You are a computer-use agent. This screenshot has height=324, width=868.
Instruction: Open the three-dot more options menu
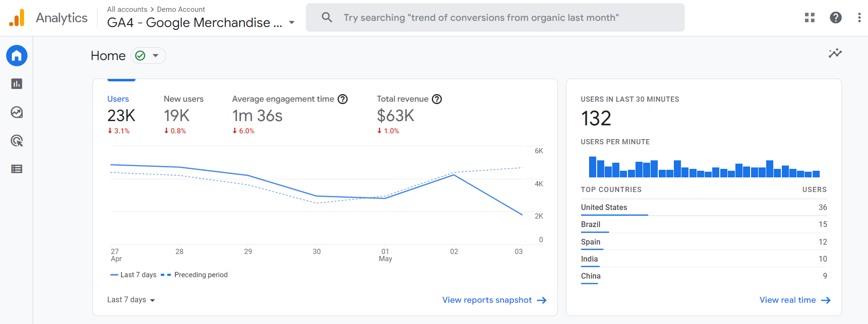pyautogui.click(x=859, y=18)
